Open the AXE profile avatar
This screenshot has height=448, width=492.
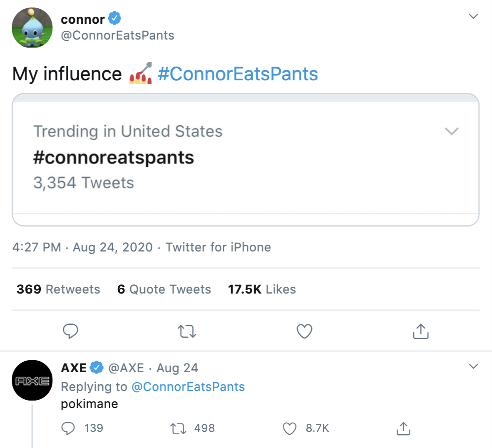[32, 380]
